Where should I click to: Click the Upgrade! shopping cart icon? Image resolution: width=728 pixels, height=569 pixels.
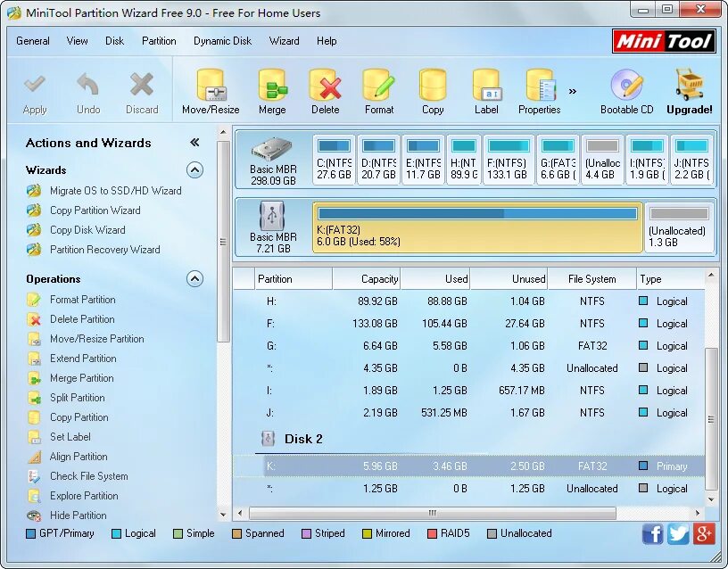tap(690, 85)
